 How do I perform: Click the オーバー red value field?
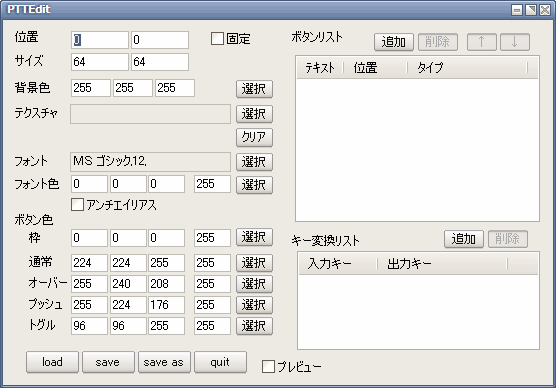coord(89,284)
